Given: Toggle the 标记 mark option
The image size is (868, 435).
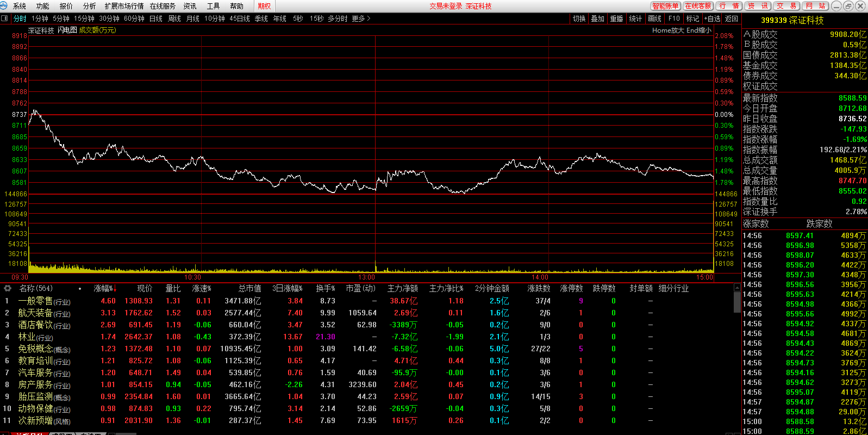Looking at the screenshot, I should click(692, 18).
